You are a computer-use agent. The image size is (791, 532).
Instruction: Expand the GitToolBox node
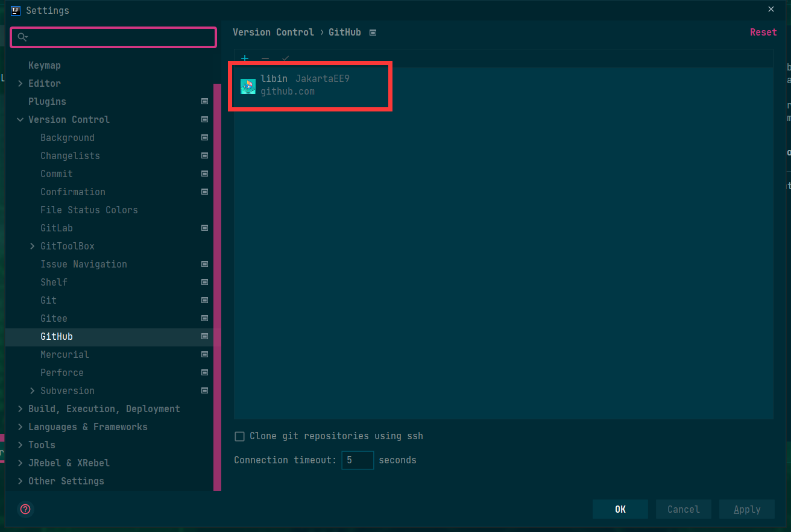pyautogui.click(x=33, y=246)
